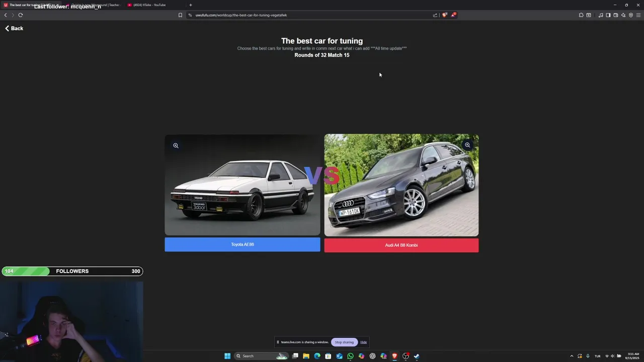Navigate back with browser back arrow
Viewport: 644px width, 362px height.
coord(6,15)
